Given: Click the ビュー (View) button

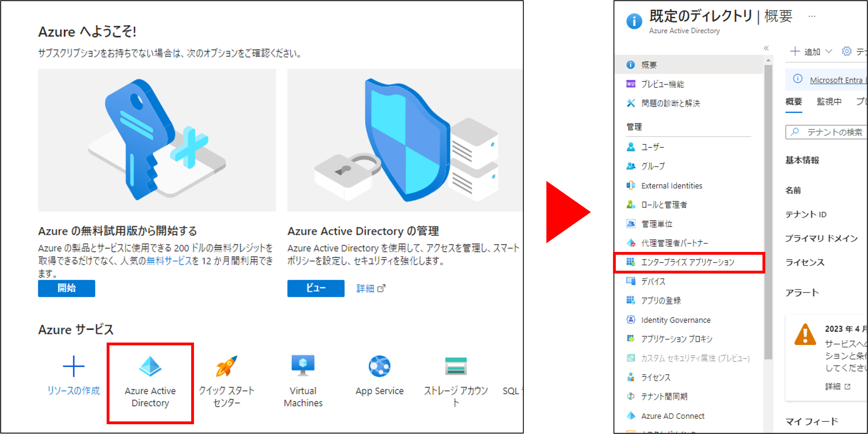Looking at the screenshot, I should coord(316,288).
